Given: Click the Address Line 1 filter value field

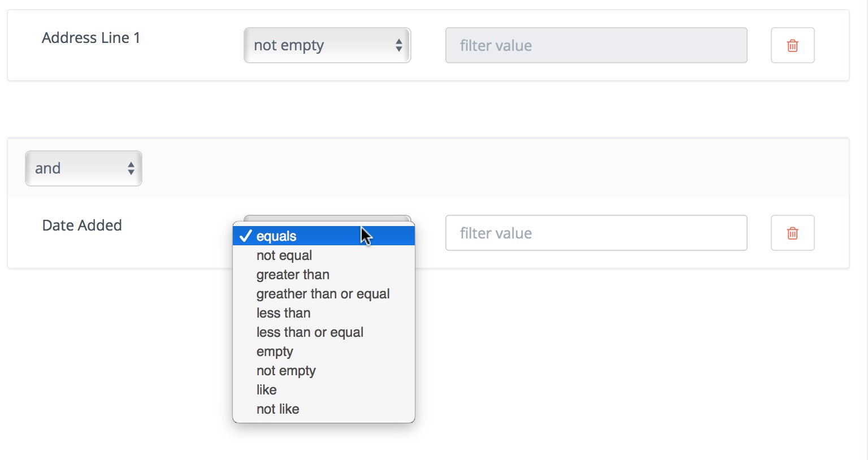Looking at the screenshot, I should pyautogui.click(x=596, y=45).
